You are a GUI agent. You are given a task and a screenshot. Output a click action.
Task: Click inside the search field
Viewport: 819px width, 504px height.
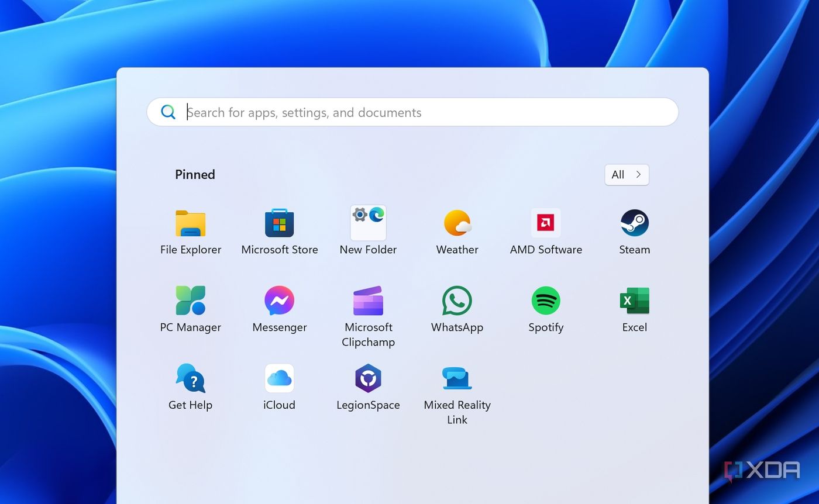click(x=409, y=112)
